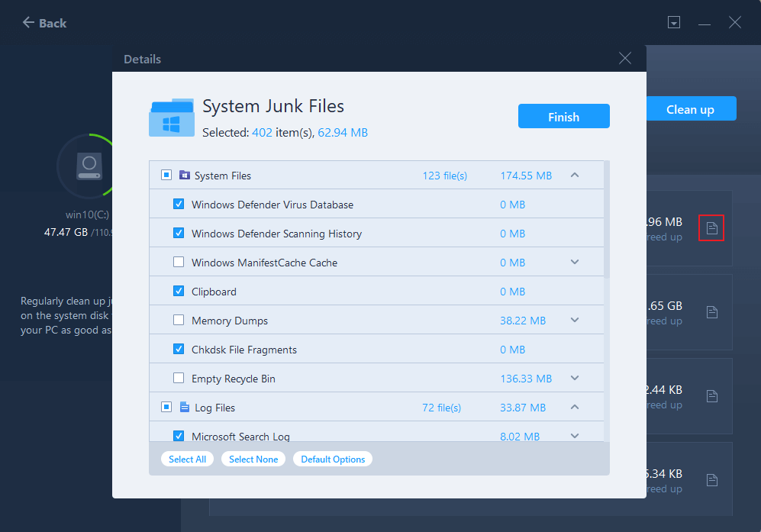This screenshot has height=532, width=761.
Task: Click the win10(C:) disk icon
Action: pos(89,166)
